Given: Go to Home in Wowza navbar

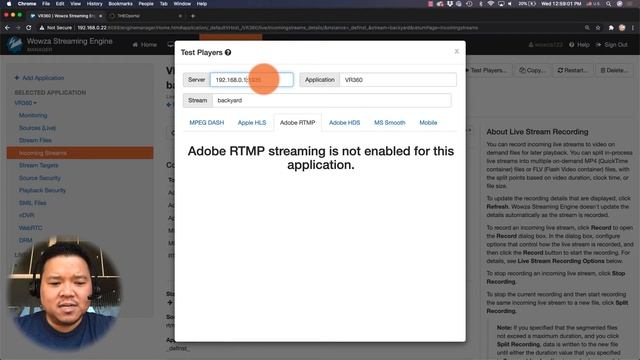Looking at the screenshot, I should 144,44.
